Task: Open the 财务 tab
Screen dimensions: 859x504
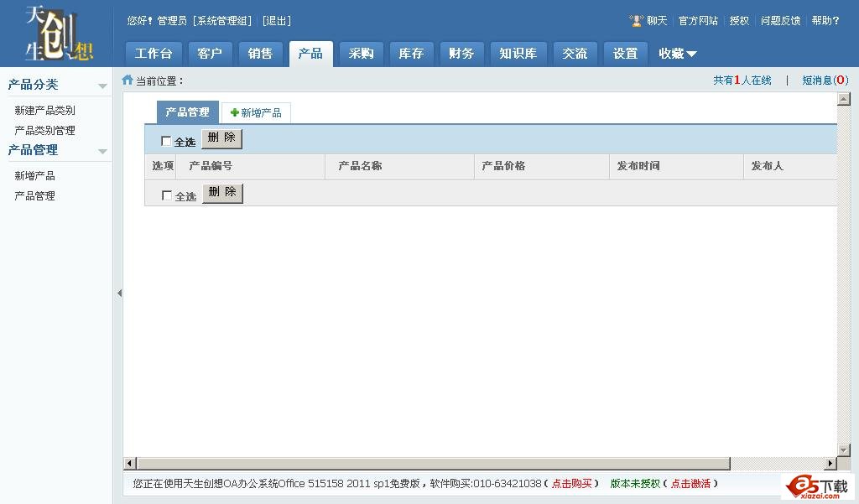Action: coord(462,54)
